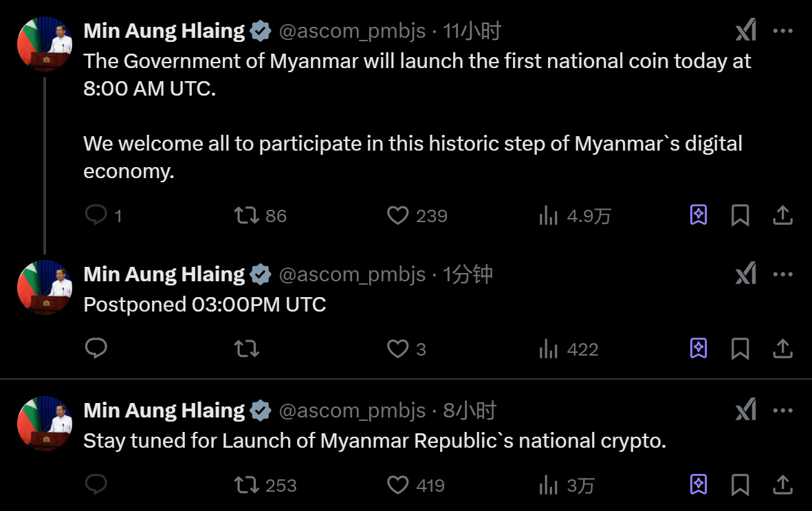
Task: Reply to the national coin launch tweet
Action: click(96, 216)
